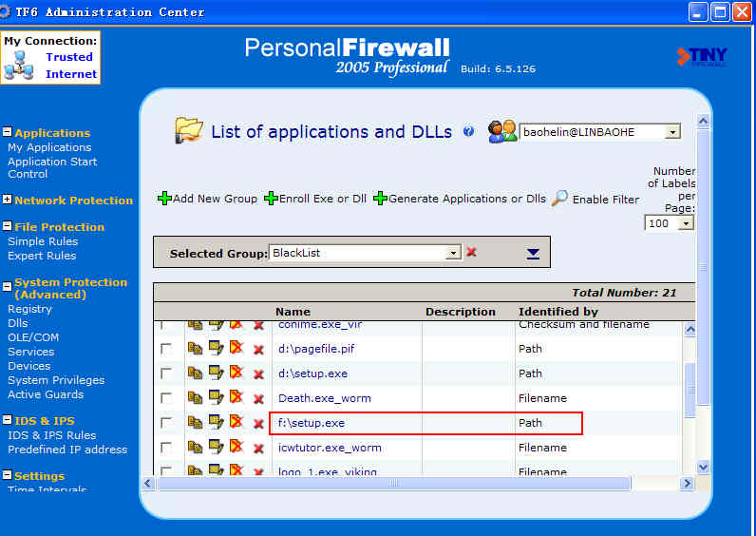
Task: Click the remove-from-group icon in d:\setup.exe row
Action: (x=236, y=372)
